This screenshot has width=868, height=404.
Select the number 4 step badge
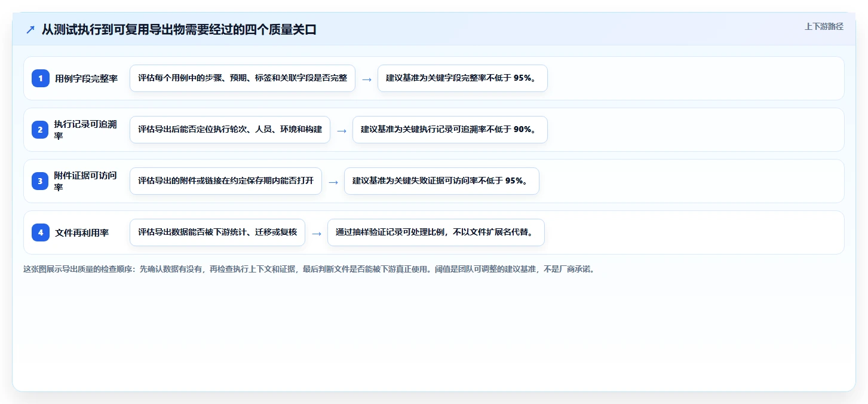click(41, 232)
